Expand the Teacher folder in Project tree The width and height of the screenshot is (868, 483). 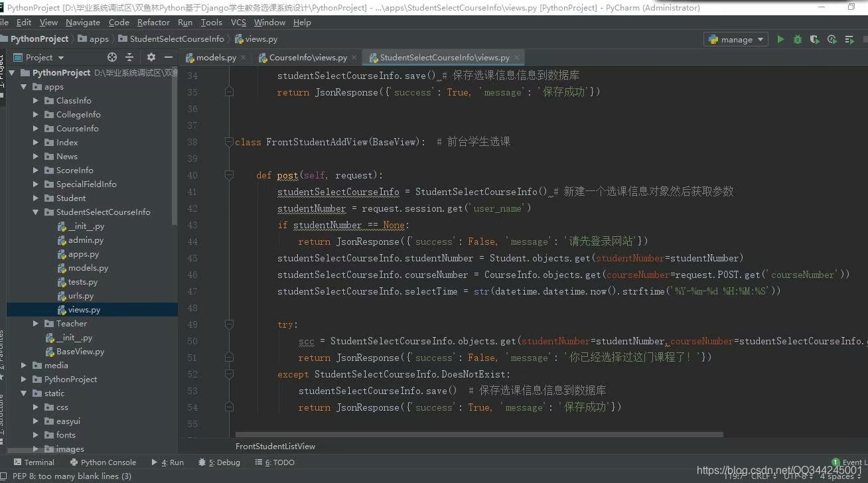click(x=37, y=323)
